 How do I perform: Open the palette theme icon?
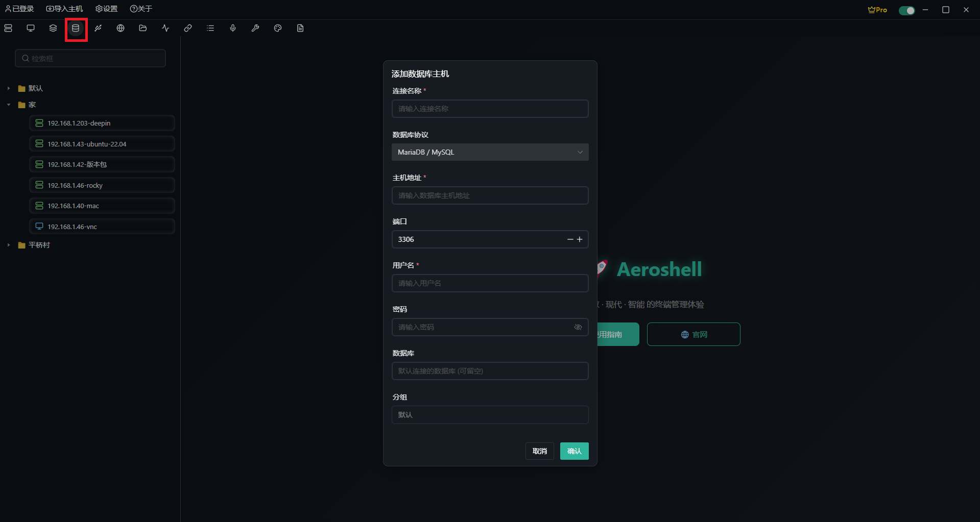pyautogui.click(x=278, y=28)
